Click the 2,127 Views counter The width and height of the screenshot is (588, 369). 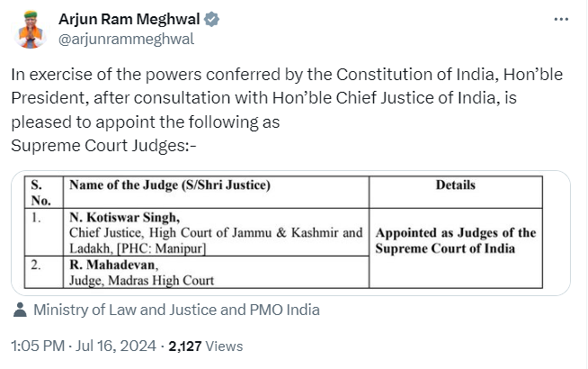206,346
